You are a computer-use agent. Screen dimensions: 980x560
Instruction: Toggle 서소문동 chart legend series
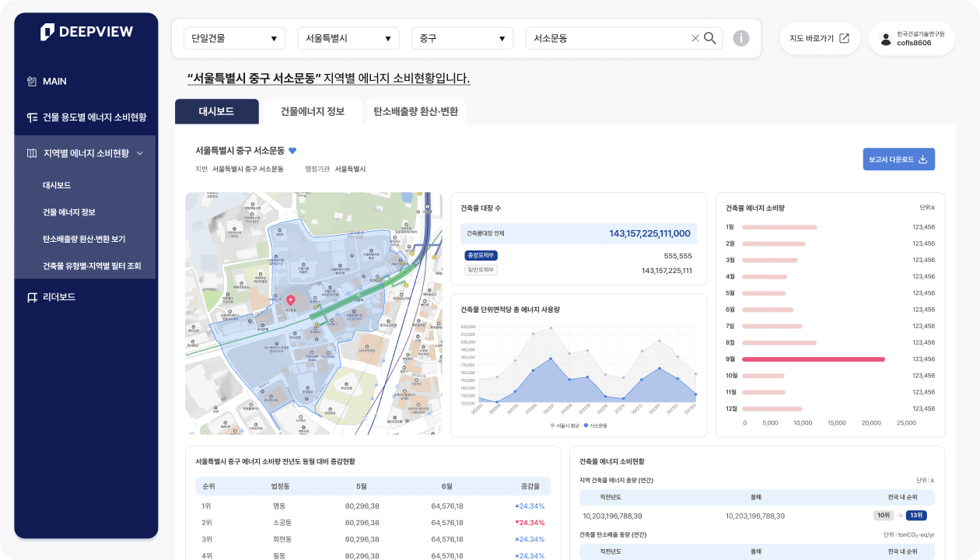(x=595, y=425)
